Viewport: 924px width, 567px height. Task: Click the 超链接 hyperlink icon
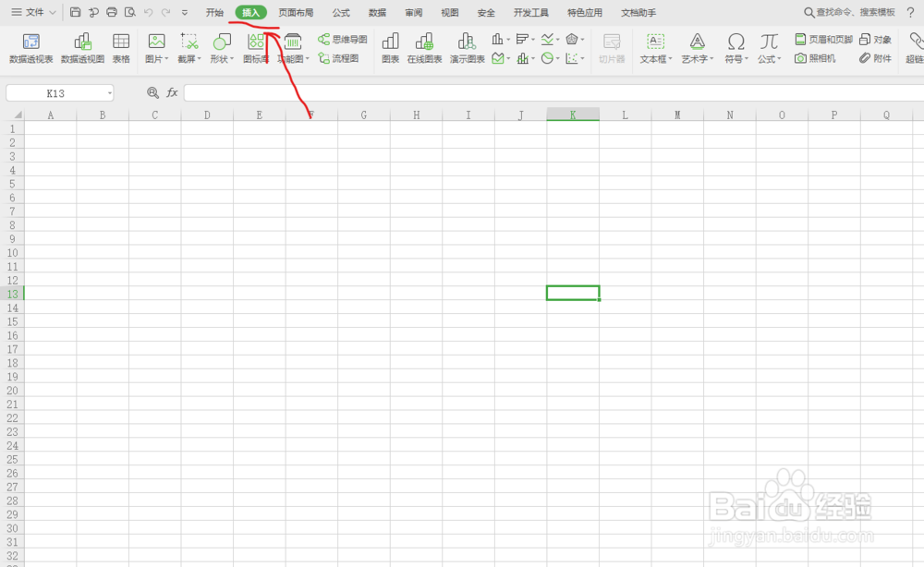[x=915, y=48]
